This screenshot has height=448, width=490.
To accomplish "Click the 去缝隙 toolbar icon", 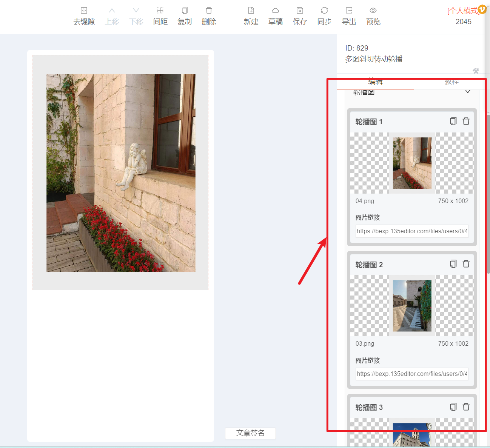I will [84, 11].
